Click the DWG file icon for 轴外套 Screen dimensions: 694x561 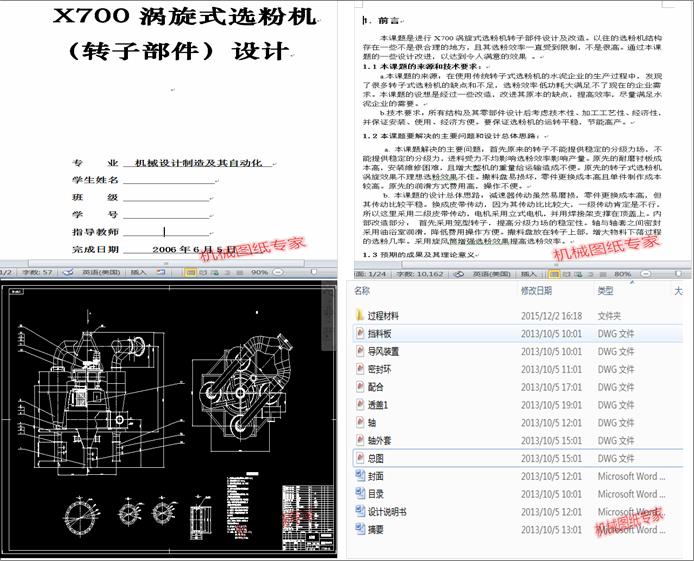point(360,440)
